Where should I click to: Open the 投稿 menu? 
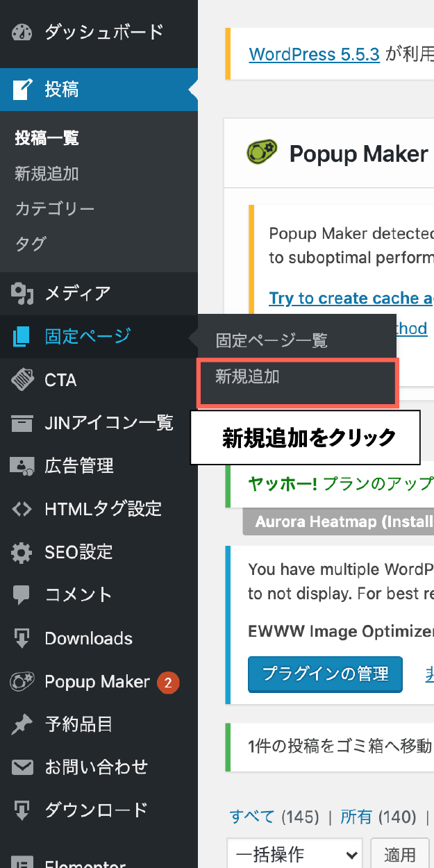pos(99,90)
